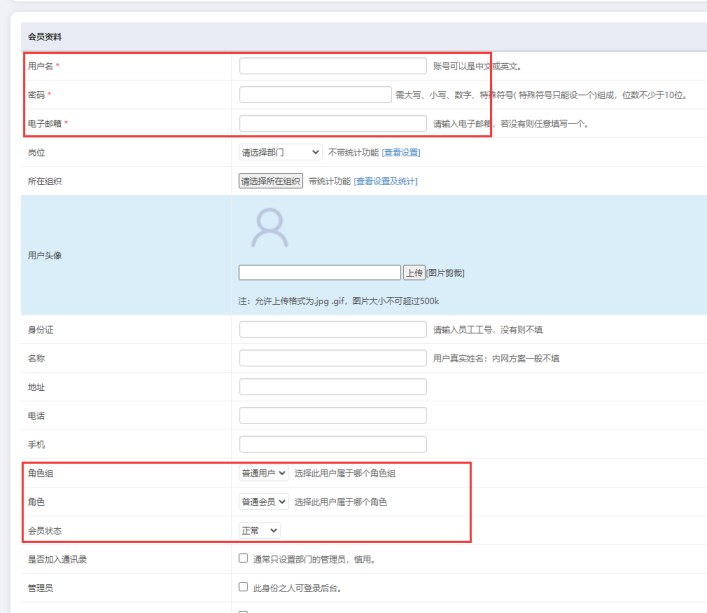Select the 电话 input field
The image size is (707, 613).
[x=333, y=415]
